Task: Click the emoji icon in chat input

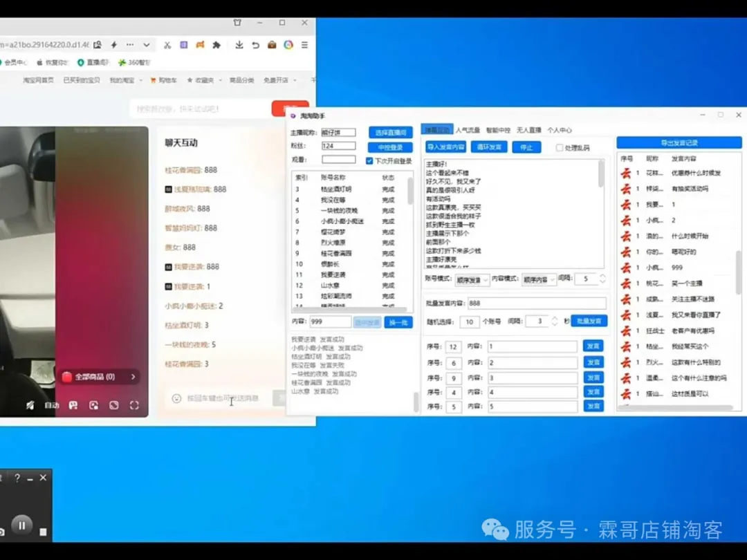Action: pyautogui.click(x=176, y=398)
